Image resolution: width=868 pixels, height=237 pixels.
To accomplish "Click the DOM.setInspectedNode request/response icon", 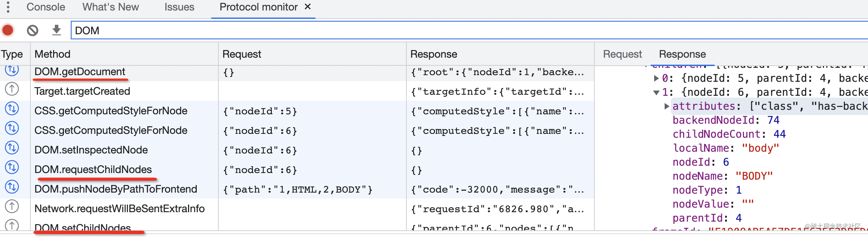I will tap(12, 148).
